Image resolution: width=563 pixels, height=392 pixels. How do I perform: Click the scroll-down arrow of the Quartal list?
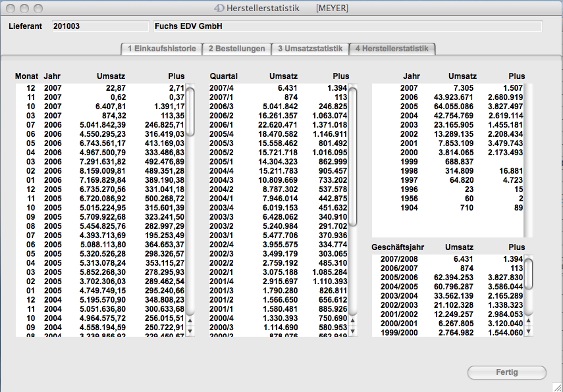point(352,331)
